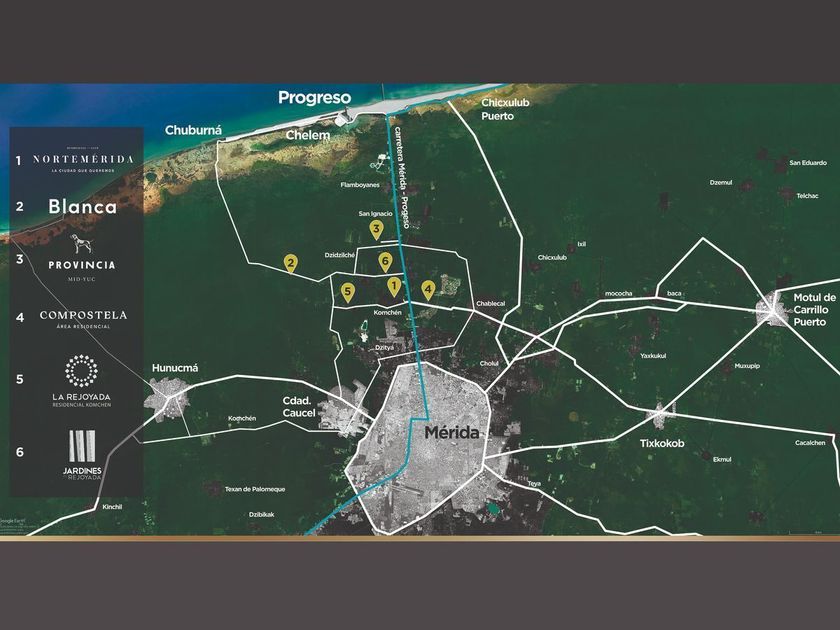Click the Provincia dog emblem in legend

(81, 244)
